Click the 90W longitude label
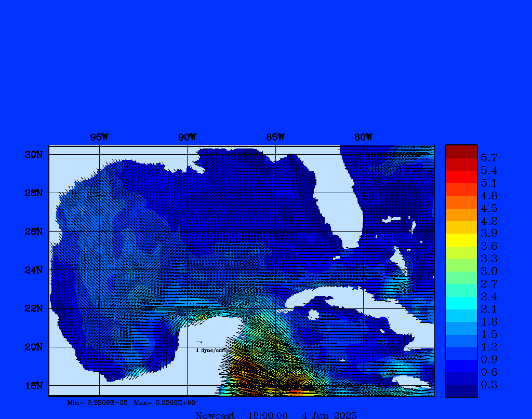The image size is (532, 419). point(187,138)
